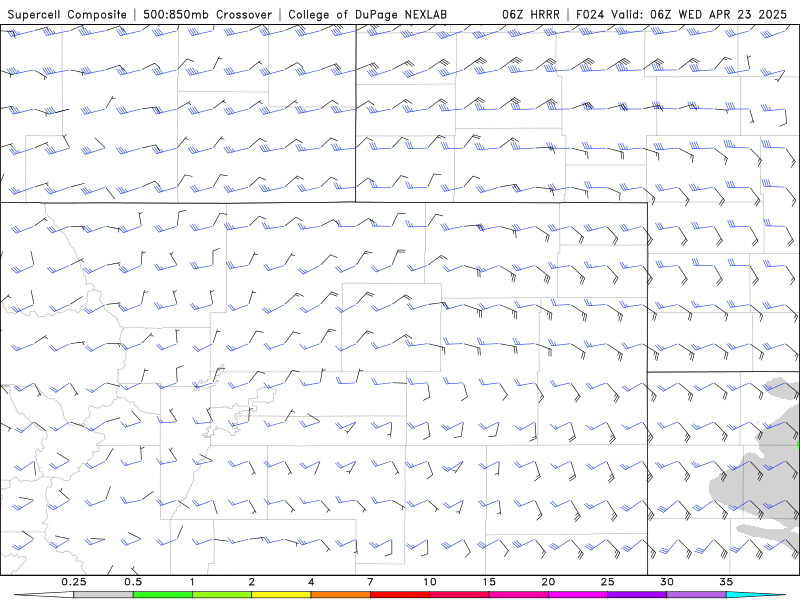This screenshot has height=600, width=800.
Task: Click the 10 value on the color scale
Action: tap(430, 582)
